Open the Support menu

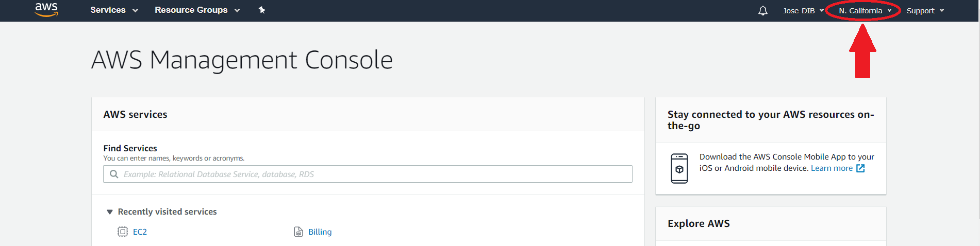tap(925, 11)
